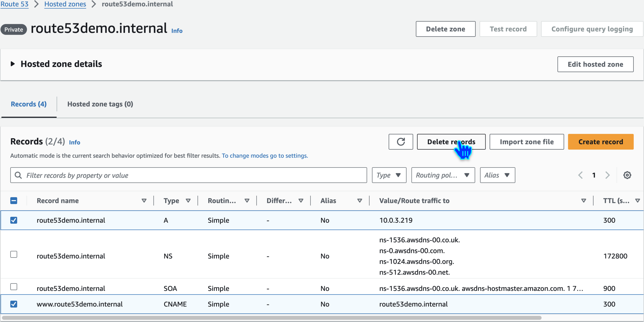Sort by Type column arrow
Screen dimensions: 644x322
(188, 201)
